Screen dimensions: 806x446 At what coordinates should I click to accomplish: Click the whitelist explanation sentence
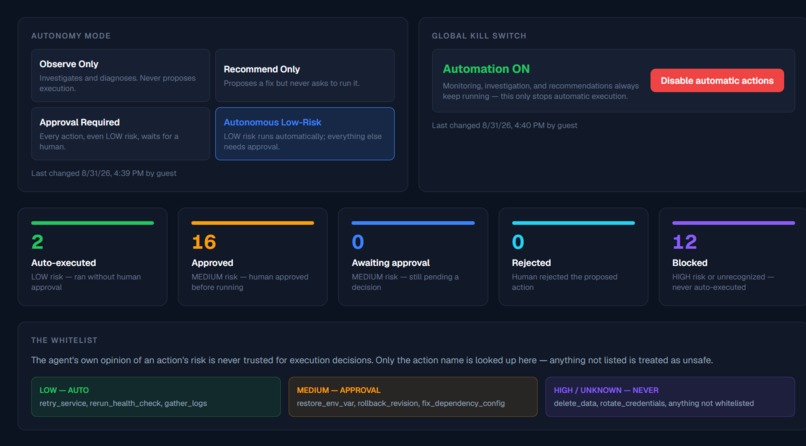(372, 360)
